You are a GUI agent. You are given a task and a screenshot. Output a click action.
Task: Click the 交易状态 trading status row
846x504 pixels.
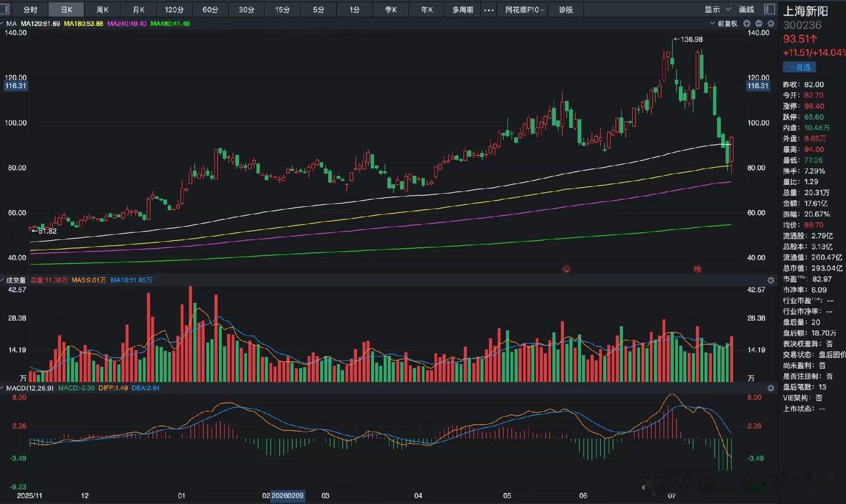[814, 355]
